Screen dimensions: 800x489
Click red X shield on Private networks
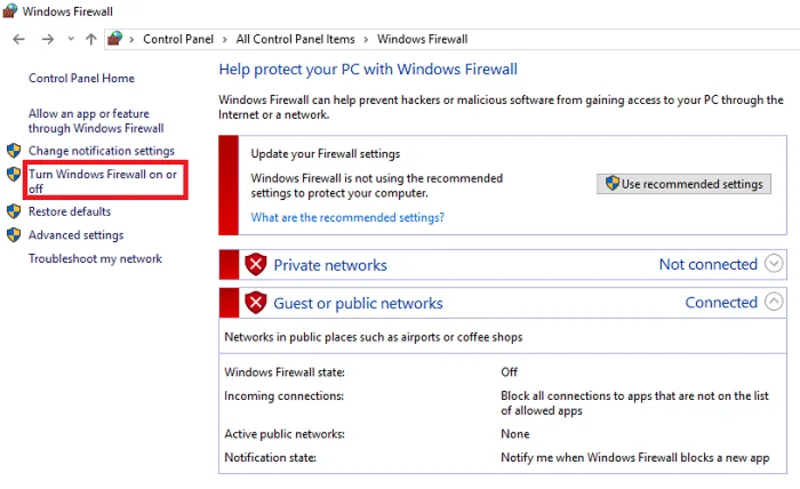(x=256, y=264)
